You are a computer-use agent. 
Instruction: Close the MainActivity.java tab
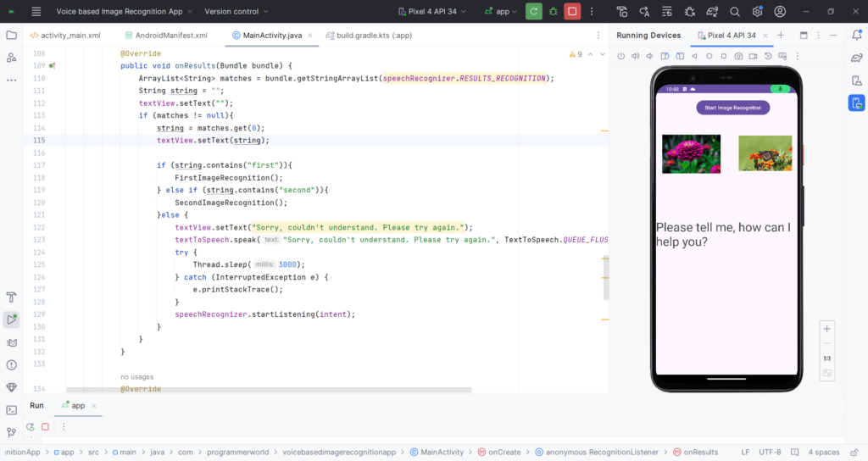coord(310,36)
